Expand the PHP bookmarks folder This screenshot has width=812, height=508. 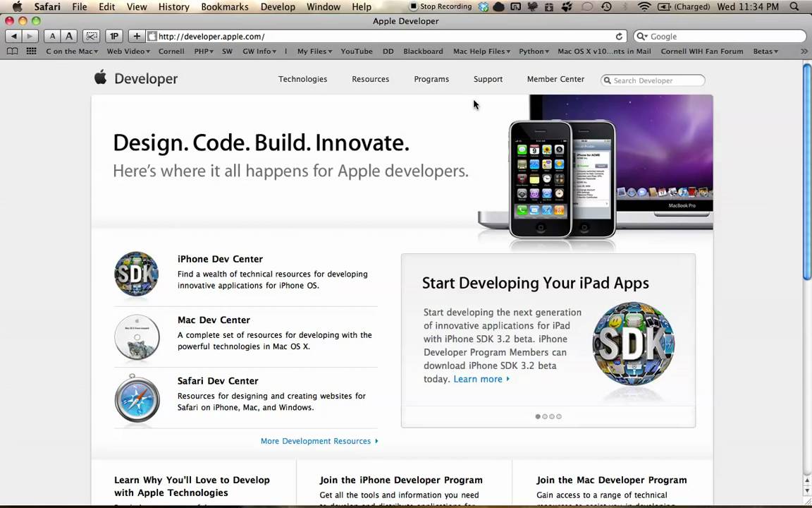click(x=204, y=52)
